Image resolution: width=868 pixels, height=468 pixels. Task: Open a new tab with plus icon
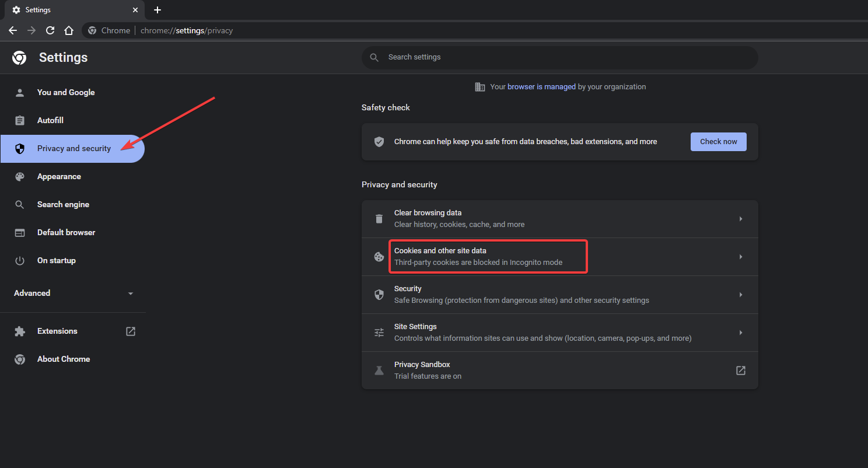pyautogui.click(x=157, y=10)
